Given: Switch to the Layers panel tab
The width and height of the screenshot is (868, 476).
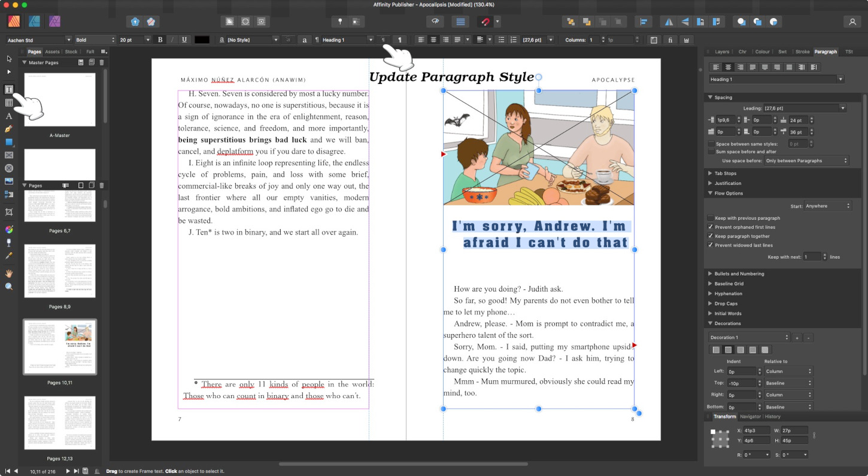Looking at the screenshot, I should 722,52.
